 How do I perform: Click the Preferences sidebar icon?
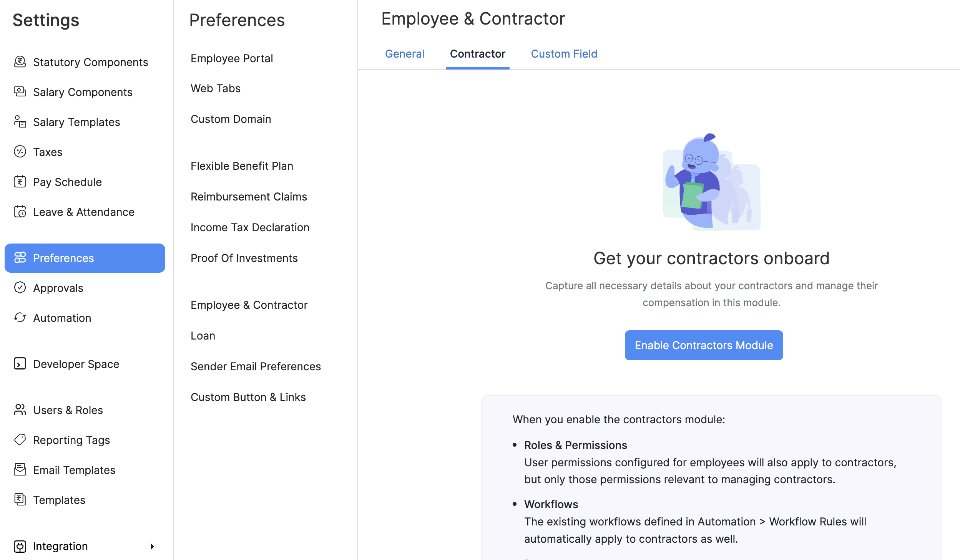point(20,258)
